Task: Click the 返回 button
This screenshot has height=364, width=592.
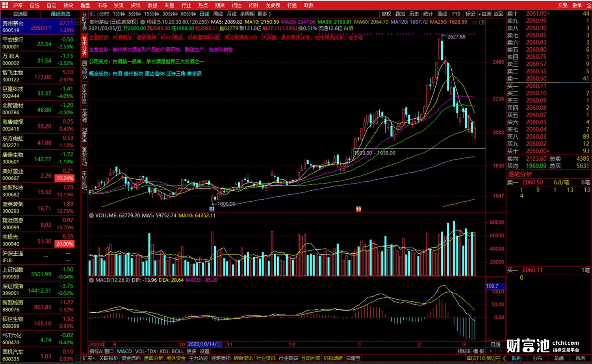Action: coord(499,14)
